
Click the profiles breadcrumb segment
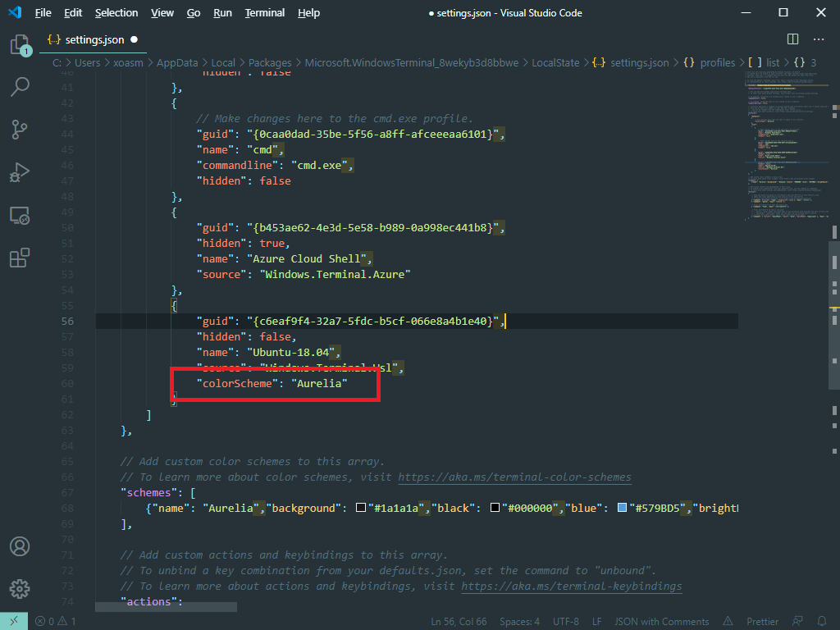pos(710,62)
